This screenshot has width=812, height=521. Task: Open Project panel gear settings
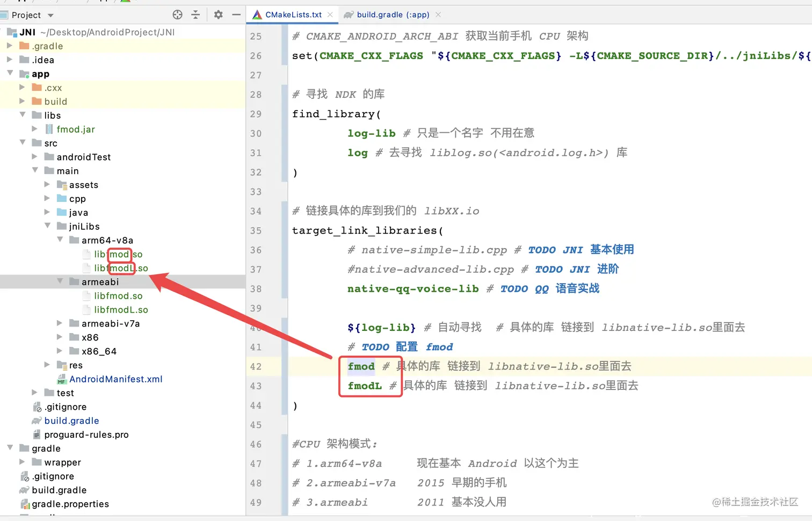pyautogui.click(x=218, y=15)
